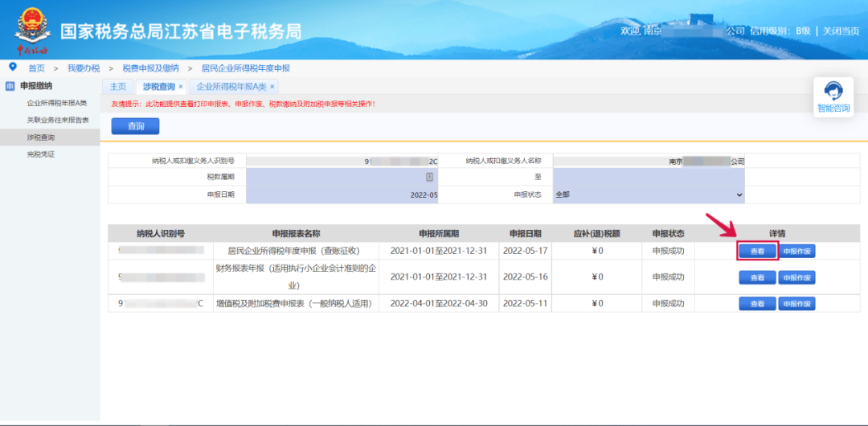
Task: Click the 申报所属期 column header
Action: 439,233
